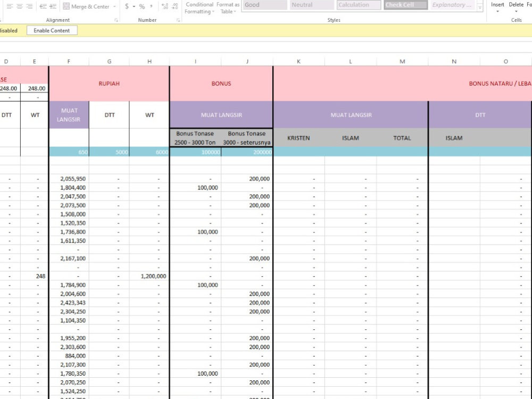Select the cell with value 2,423,343

tap(69, 303)
